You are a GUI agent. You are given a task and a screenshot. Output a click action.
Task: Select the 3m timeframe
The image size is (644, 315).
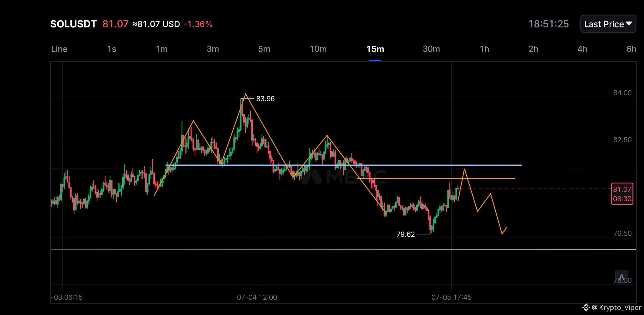(213, 49)
